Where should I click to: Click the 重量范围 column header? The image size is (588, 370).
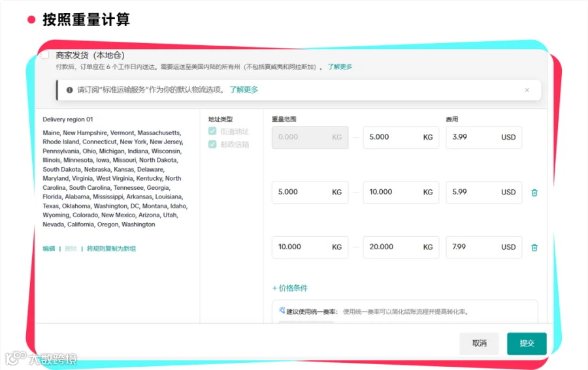[x=284, y=119]
